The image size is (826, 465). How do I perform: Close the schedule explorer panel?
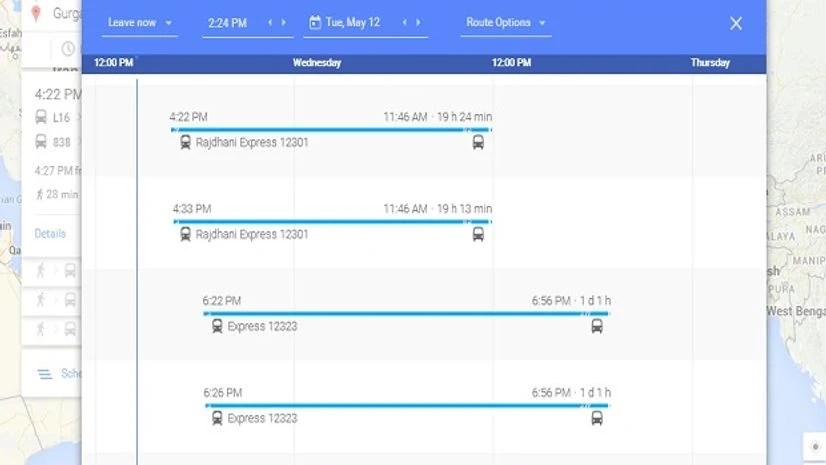coord(736,23)
